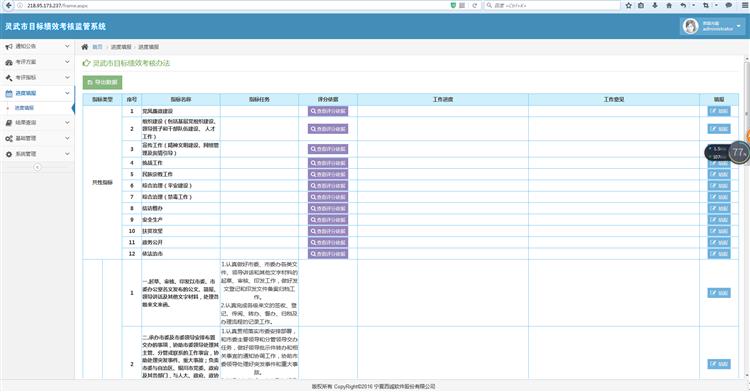750x392 pixels.
Task: Click the browser search input field
Action: 552,5
